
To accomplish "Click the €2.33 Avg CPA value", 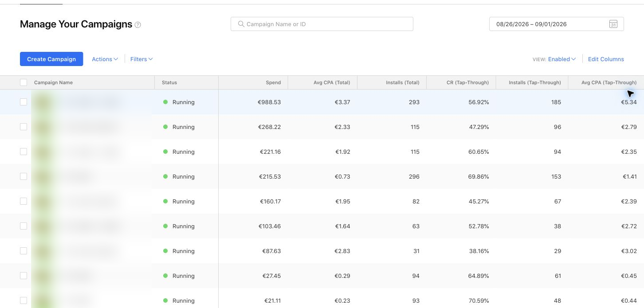I will (x=342, y=127).
